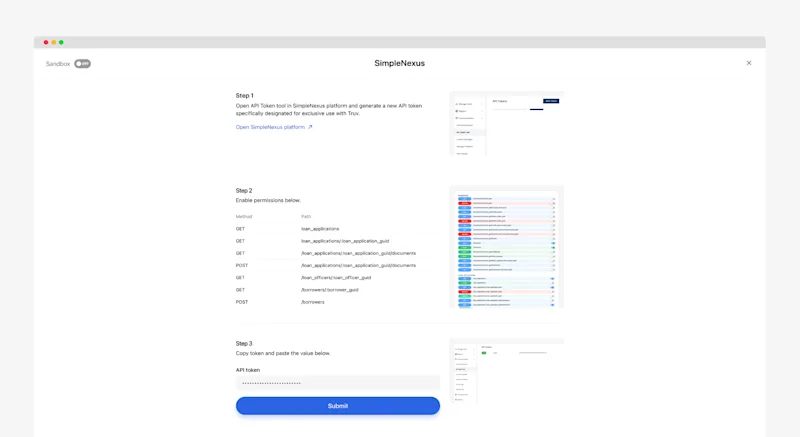This screenshot has width=800, height=437.
Task: Click the red window close dot
Action: (x=46, y=42)
